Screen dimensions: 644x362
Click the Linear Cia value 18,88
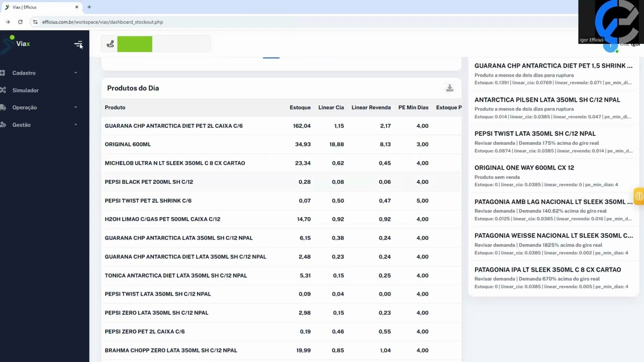click(337, 144)
